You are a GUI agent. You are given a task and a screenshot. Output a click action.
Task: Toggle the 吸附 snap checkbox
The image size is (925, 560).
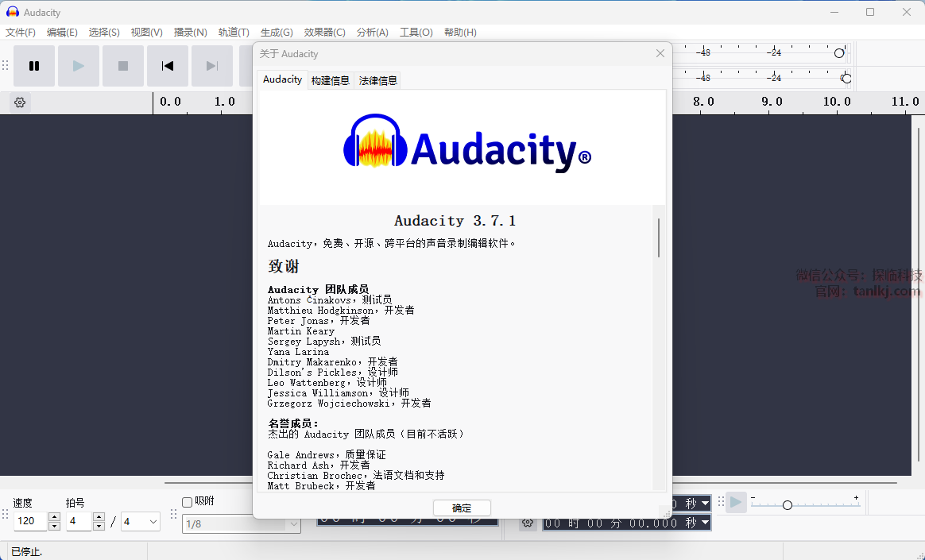coord(187,502)
